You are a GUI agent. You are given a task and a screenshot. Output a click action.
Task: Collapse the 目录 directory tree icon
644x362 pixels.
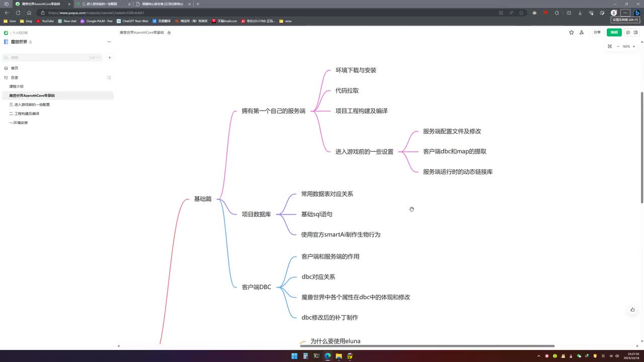coord(109,77)
